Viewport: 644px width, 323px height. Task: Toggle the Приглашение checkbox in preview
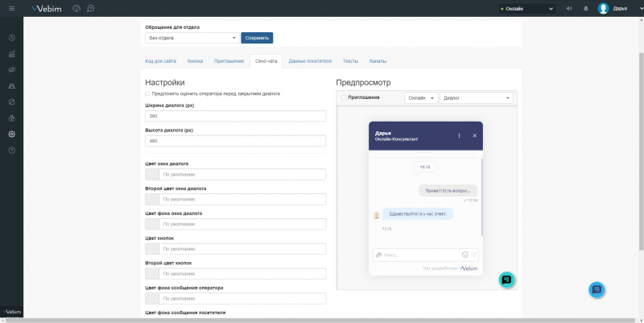[x=344, y=97]
